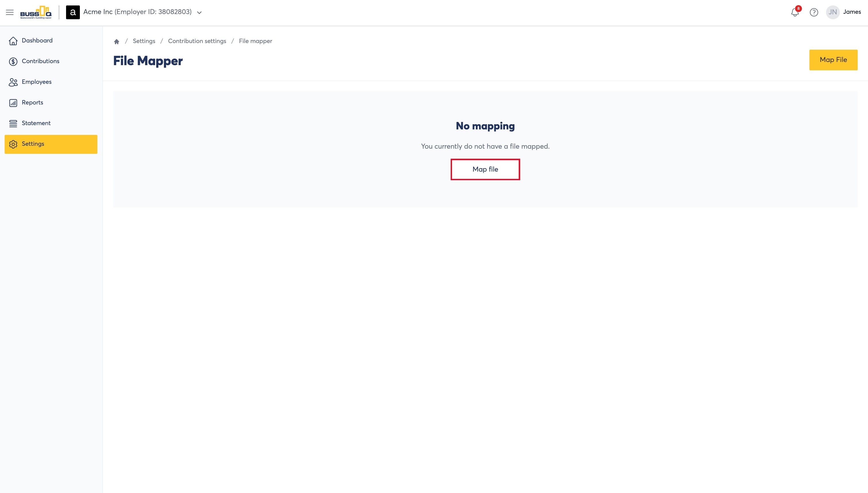Click the Contributions dollar icon
868x493 pixels.
pos(13,61)
